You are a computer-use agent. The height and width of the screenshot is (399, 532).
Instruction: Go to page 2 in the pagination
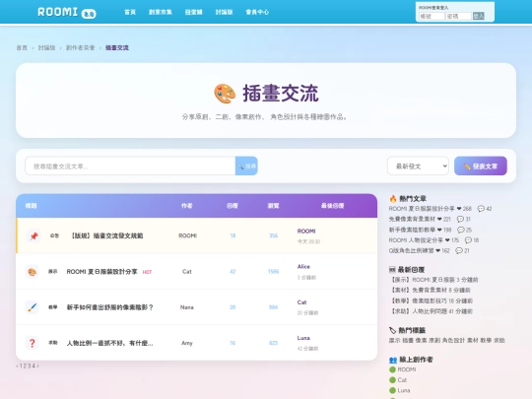click(x=25, y=366)
